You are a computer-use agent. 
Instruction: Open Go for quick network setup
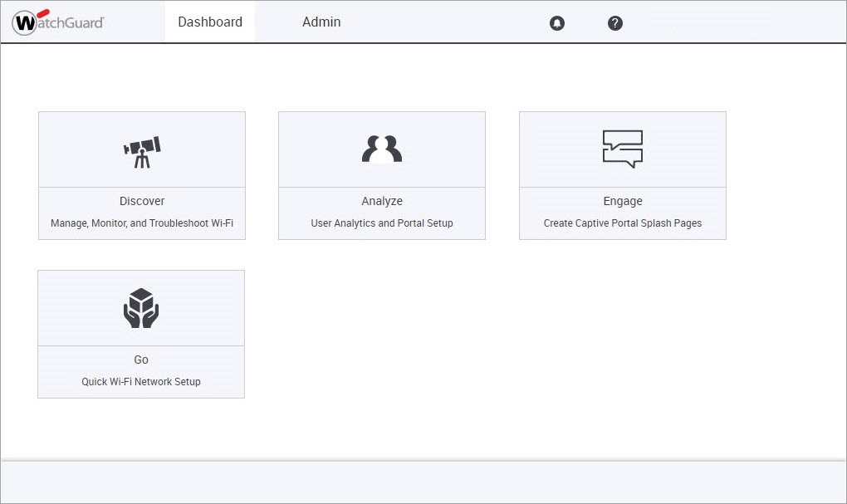pyautogui.click(x=141, y=332)
